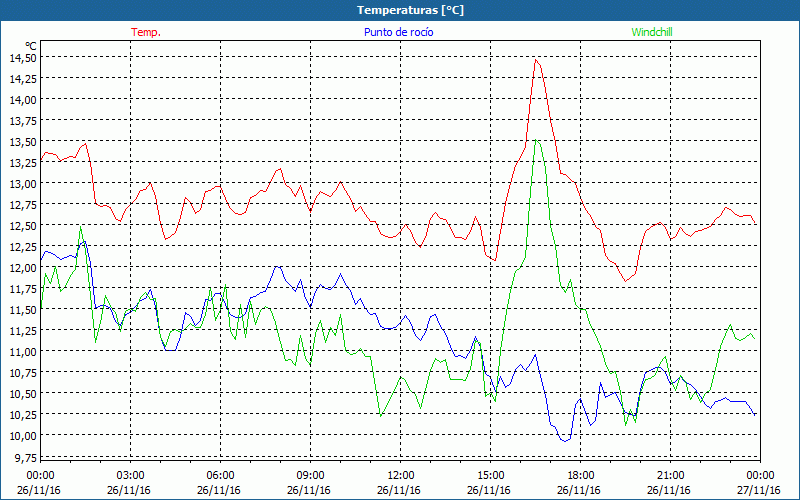Click the 11,75 y-axis value
Image resolution: width=800 pixels, height=500 pixels.
23,288
